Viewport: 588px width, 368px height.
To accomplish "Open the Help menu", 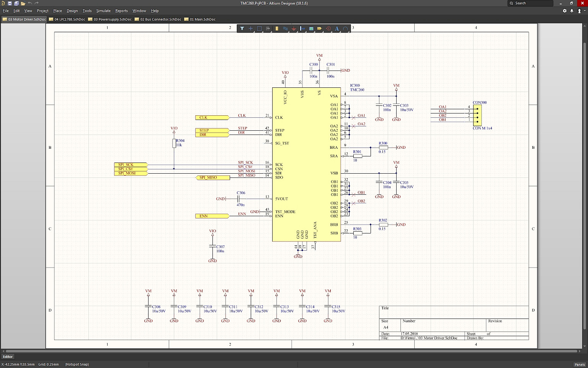I will [x=155, y=11].
